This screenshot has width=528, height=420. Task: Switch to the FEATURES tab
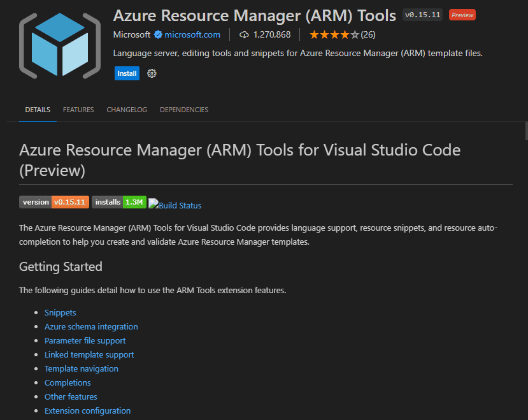pyautogui.click(x=78, y=110)
